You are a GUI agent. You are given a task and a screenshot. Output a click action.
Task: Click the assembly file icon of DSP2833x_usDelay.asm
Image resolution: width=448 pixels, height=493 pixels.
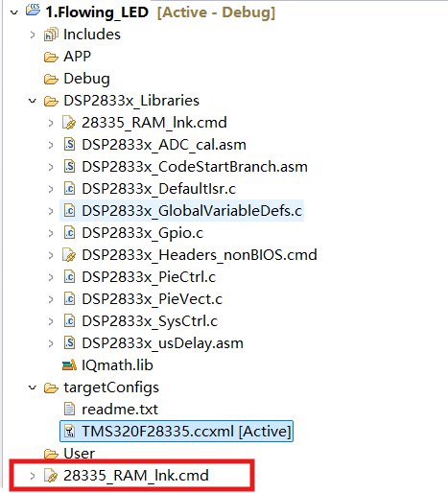point(69,343)
